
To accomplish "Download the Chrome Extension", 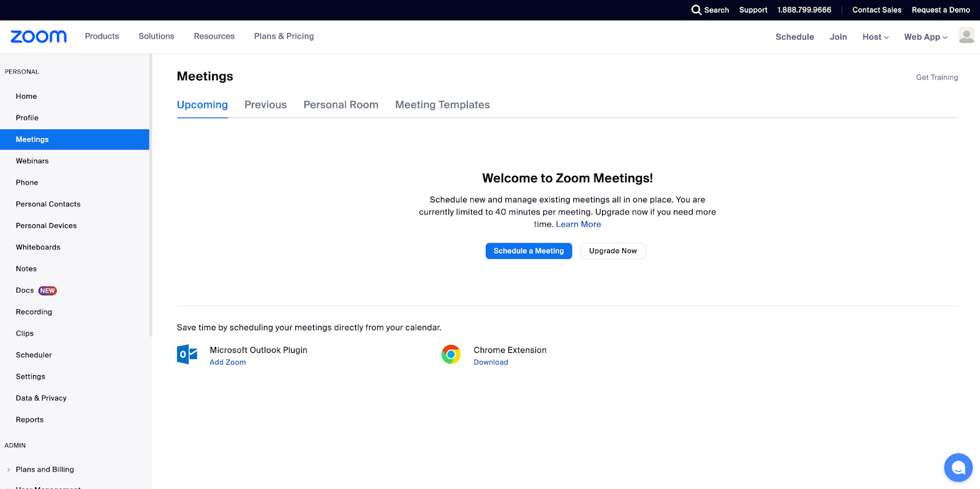I will pos(491,362).
